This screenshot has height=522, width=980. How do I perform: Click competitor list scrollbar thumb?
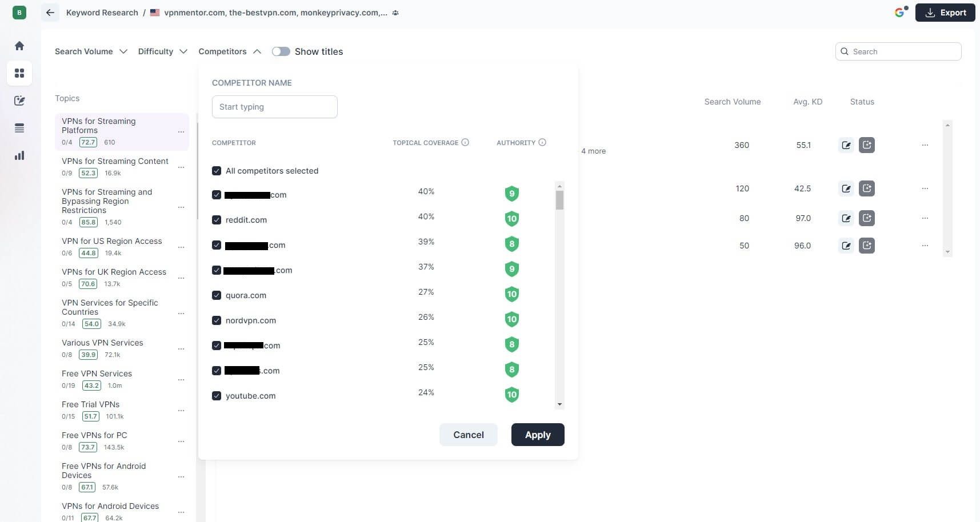(x=559, y=200)
